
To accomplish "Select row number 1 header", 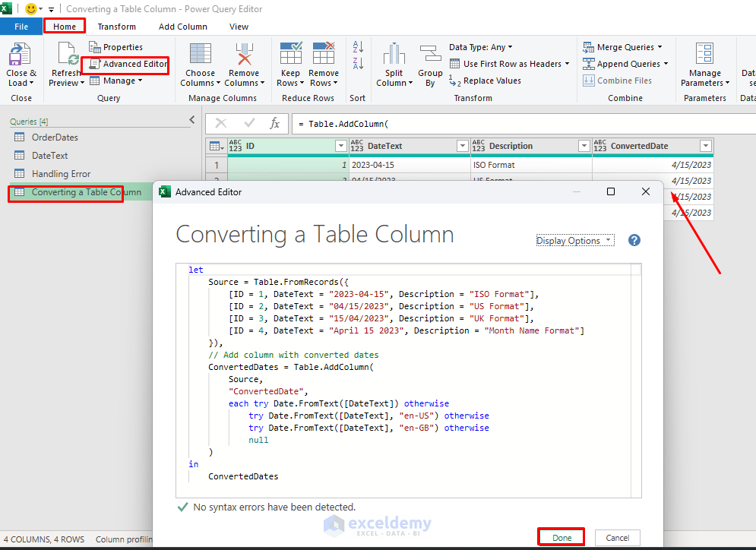I will (216, 165).
